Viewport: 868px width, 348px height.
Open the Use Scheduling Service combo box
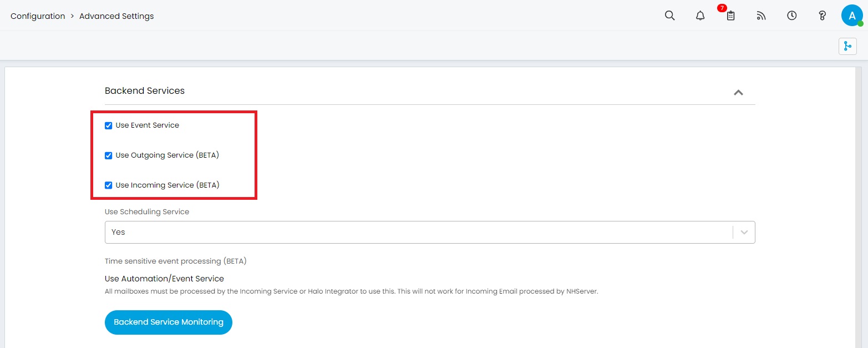(x=416, y=232)
